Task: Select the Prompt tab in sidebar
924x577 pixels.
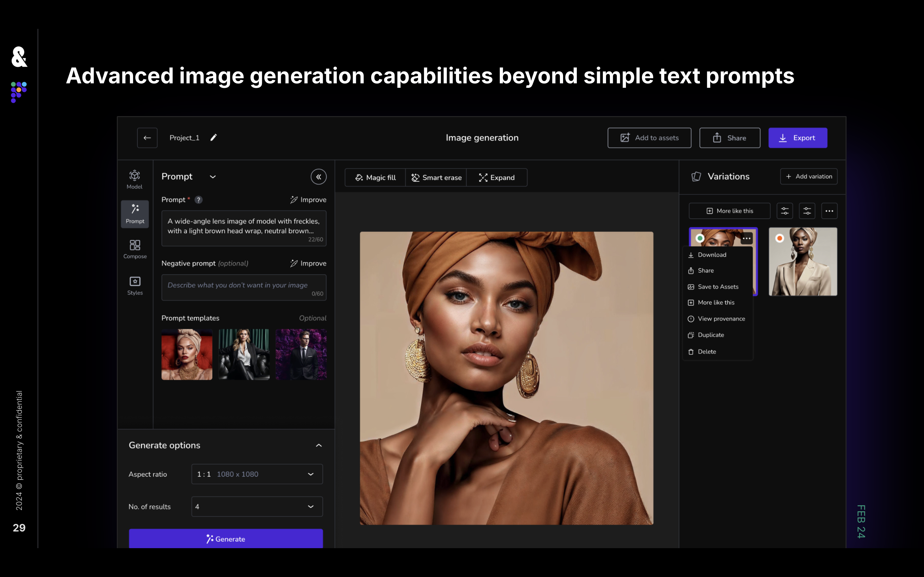Action: 135,214
